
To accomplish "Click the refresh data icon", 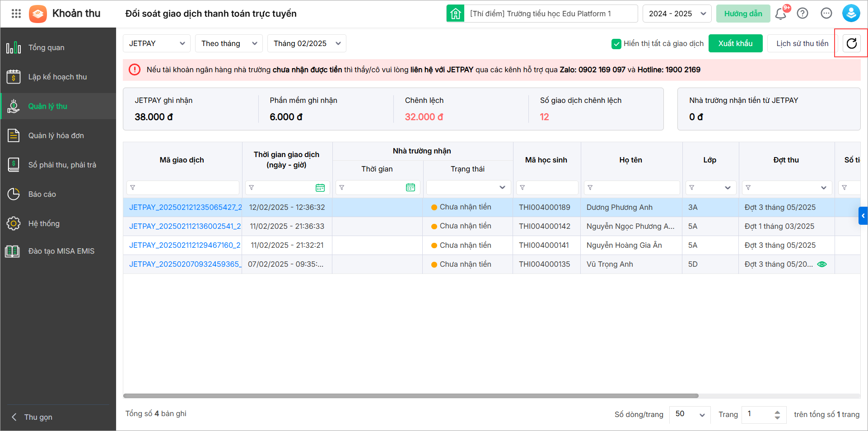I will click(x=851, y=43).
